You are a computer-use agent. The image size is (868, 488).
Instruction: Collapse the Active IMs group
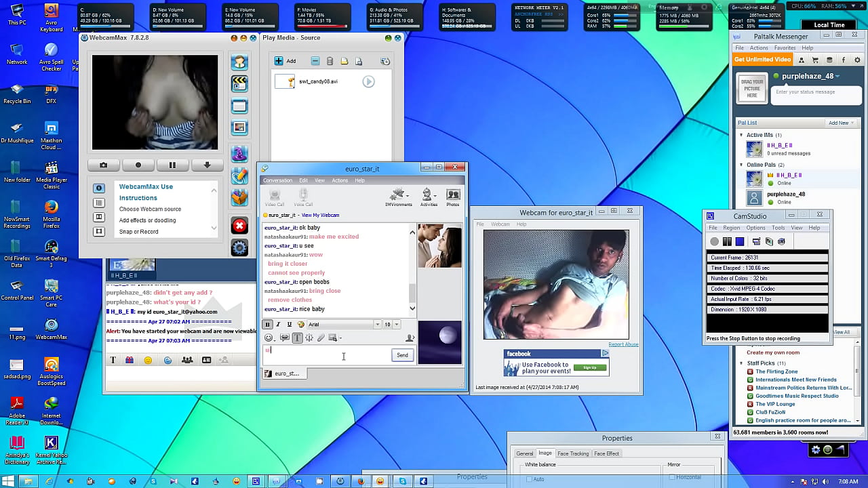pos(741,135)
